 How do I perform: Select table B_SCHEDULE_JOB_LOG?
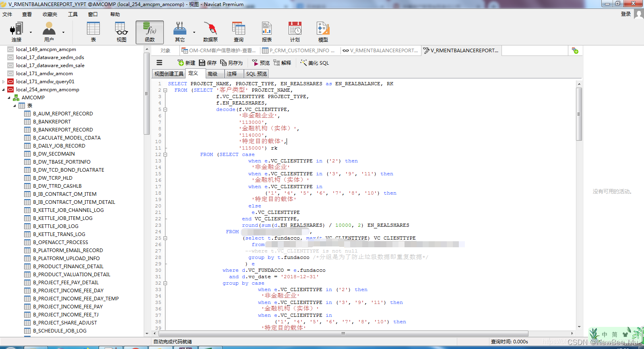pos(60,331)
